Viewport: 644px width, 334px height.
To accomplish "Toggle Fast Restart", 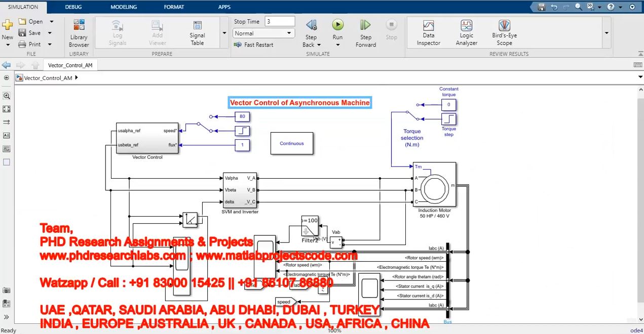I will tap(254, 45).
